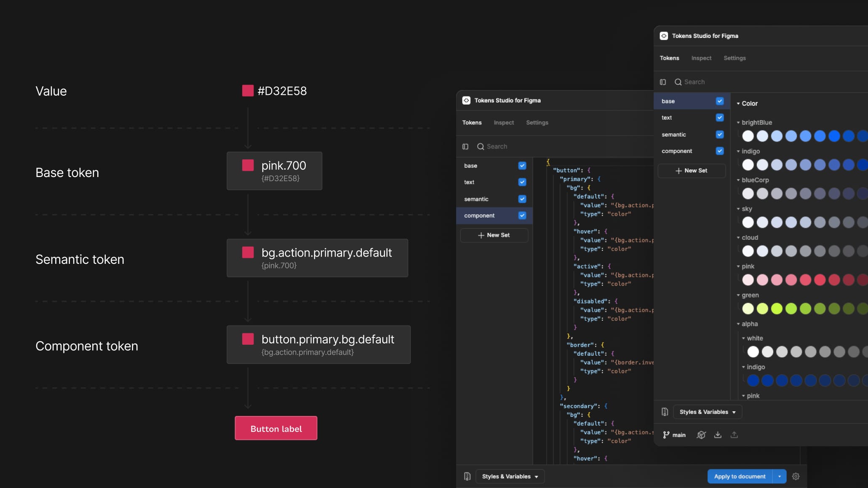868x488 pixels.
Task: Switch to Inspect tab in the front window
Action: 701,58
